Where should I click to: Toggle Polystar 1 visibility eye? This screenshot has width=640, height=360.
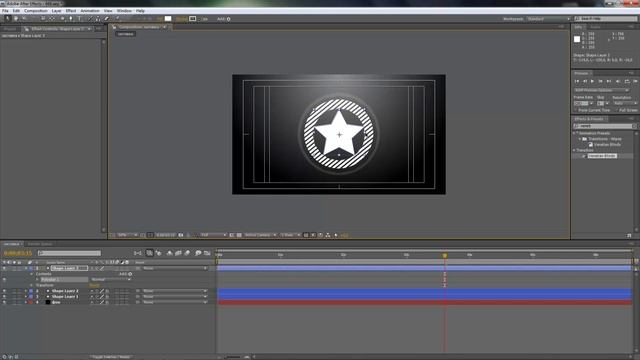point(4,280)
